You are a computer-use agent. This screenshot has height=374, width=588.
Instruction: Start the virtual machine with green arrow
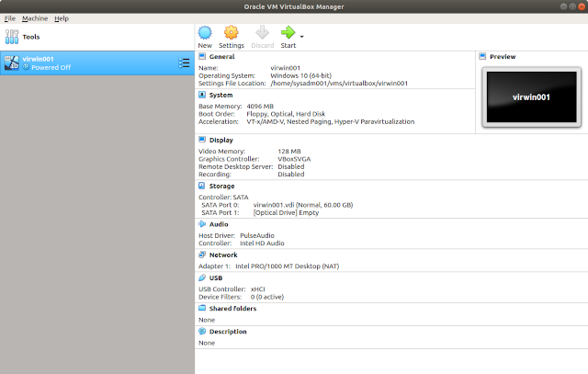288,34
